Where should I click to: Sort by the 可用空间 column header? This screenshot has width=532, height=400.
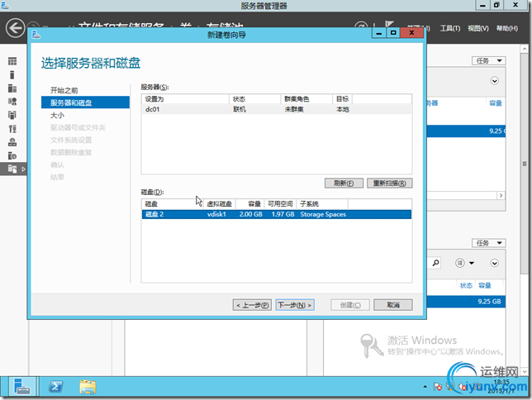280,204
